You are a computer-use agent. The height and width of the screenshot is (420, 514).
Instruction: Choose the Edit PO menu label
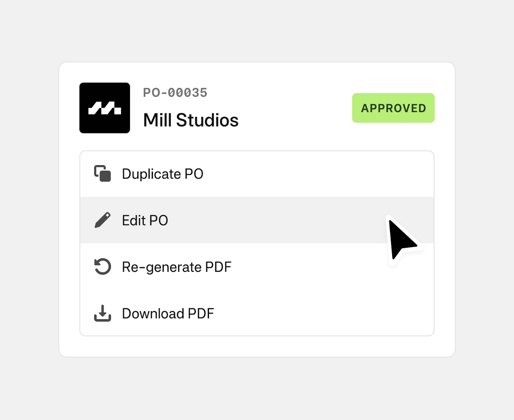tap(145, 220)
